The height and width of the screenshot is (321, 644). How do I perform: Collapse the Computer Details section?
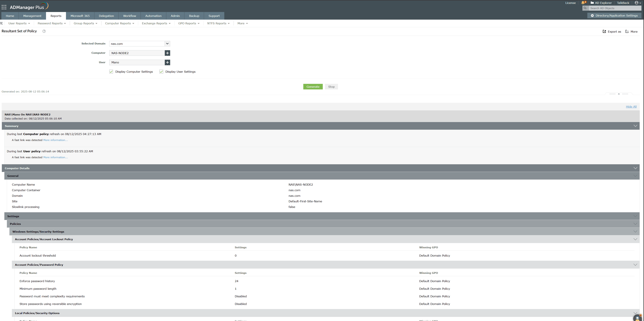635,168
